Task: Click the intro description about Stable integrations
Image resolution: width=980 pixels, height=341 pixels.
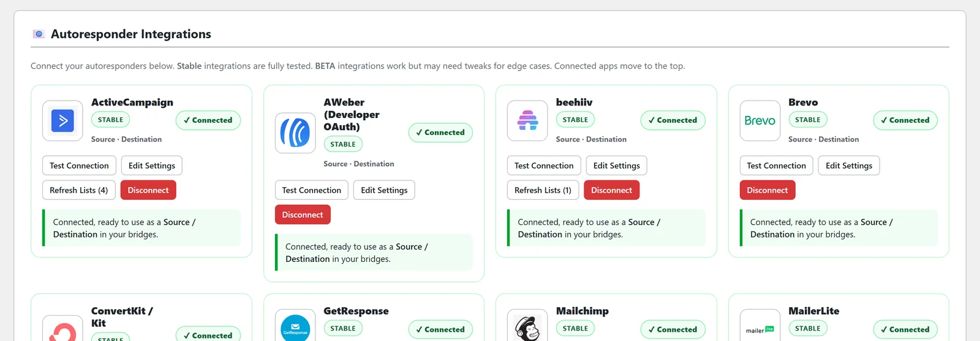Action: (358, 66)
